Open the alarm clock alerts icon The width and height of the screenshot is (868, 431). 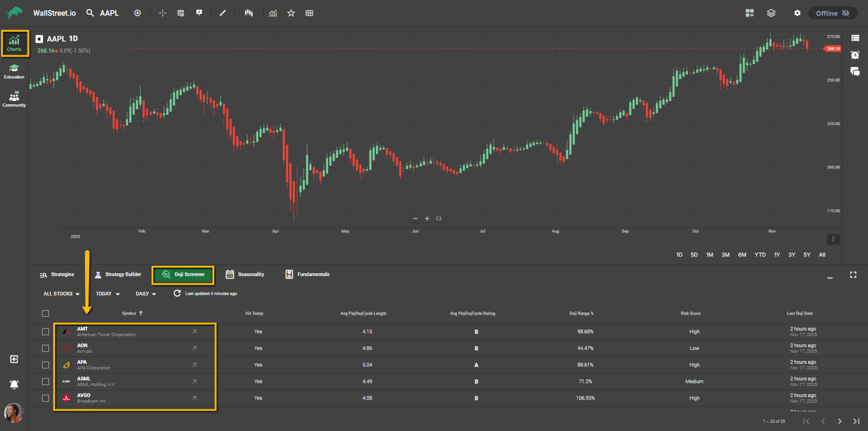(855, 55)
